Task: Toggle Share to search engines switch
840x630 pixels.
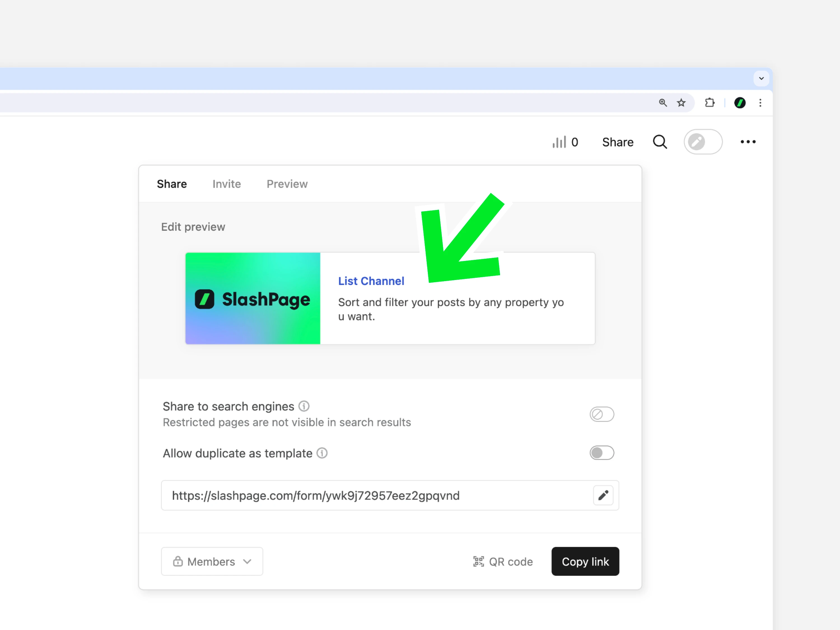Action: point(601,414)
